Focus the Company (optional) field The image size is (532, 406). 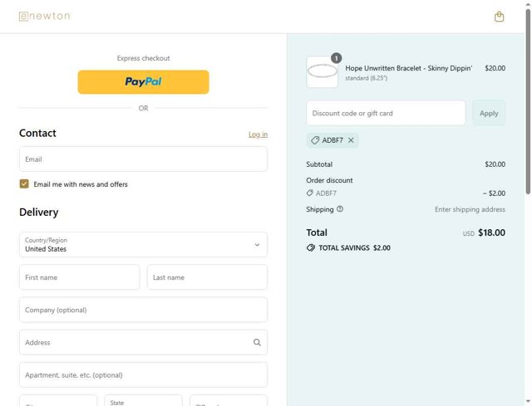(143, 310)
